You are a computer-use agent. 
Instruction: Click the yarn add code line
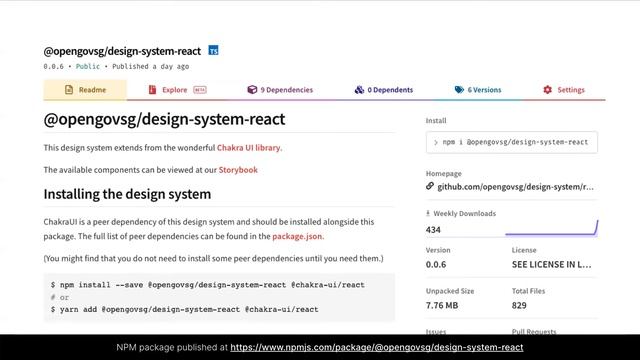(x=184, y=309)
